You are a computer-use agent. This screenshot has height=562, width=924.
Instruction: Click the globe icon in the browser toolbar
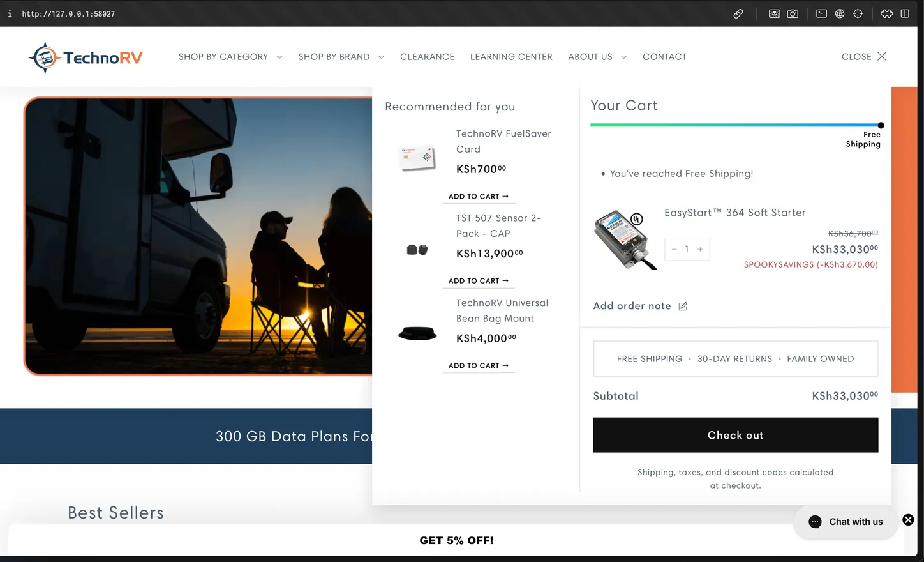[840, 13]
